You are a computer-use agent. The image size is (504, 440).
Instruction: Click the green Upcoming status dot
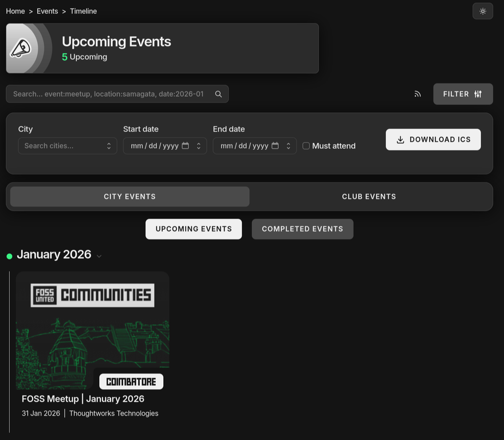coord(8,254)
